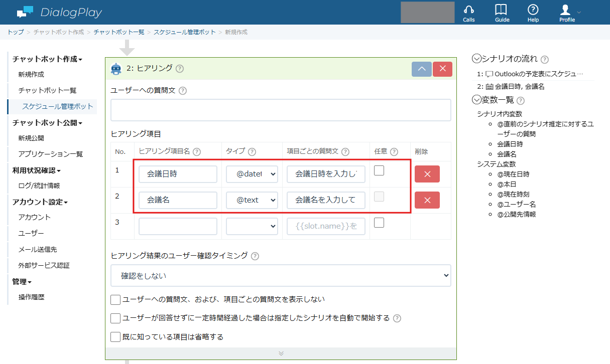Image resolution: width=610 pixels, height=364 pixels.
Task: Click help icon next to タイプ
Action: point(252,152)
